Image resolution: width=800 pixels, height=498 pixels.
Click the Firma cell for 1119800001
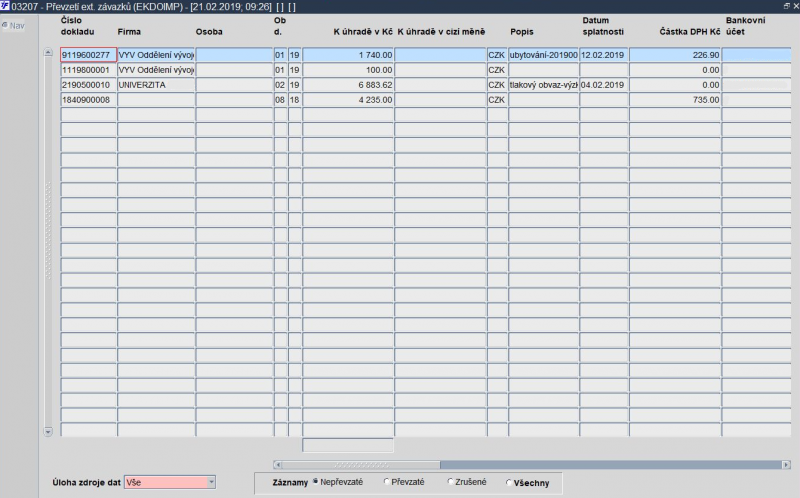[156, 70]
